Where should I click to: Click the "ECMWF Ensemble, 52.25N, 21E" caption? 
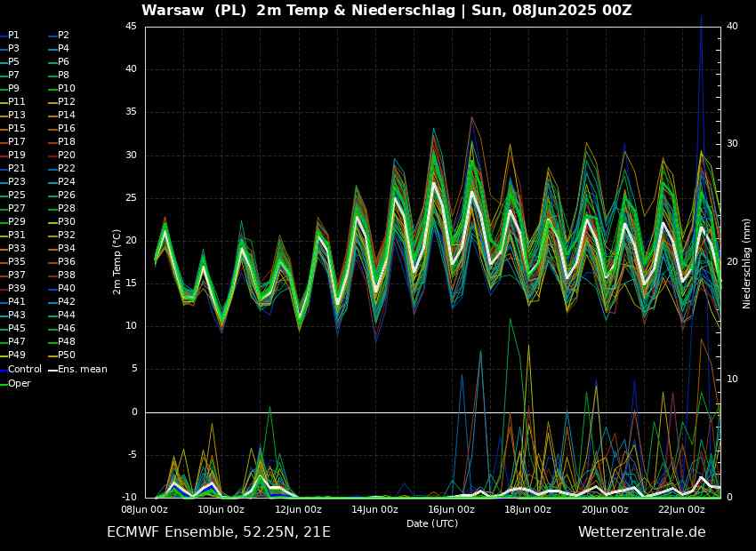point(219,532)
